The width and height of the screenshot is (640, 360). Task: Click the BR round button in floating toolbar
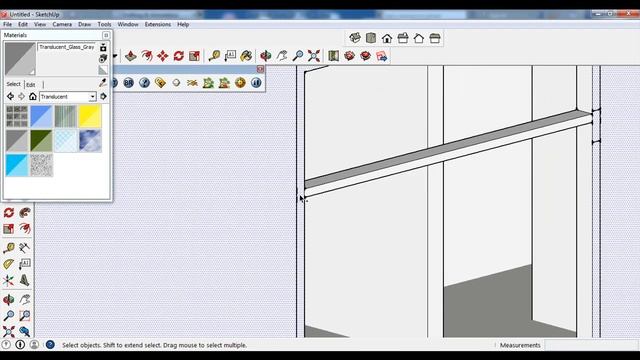[128, 83]
